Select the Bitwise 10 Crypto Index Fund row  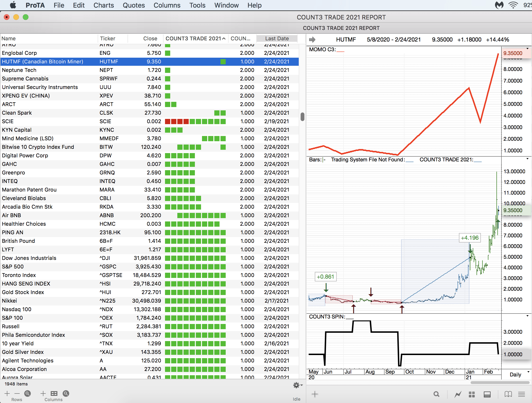tap(149, 147)
